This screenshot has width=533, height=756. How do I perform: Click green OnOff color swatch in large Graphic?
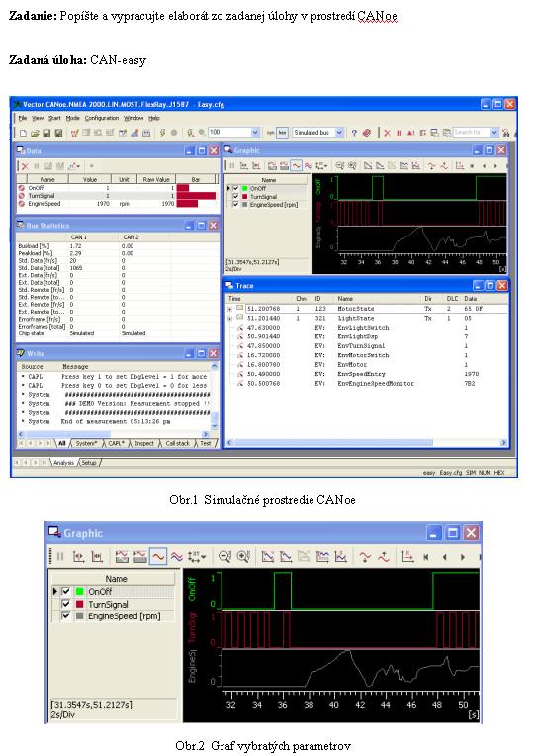(x=79, y=591)
